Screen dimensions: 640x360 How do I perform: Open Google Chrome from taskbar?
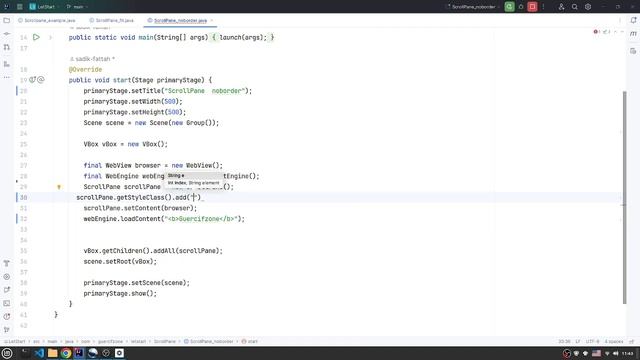pyautogui.click(x=66, y=353)
